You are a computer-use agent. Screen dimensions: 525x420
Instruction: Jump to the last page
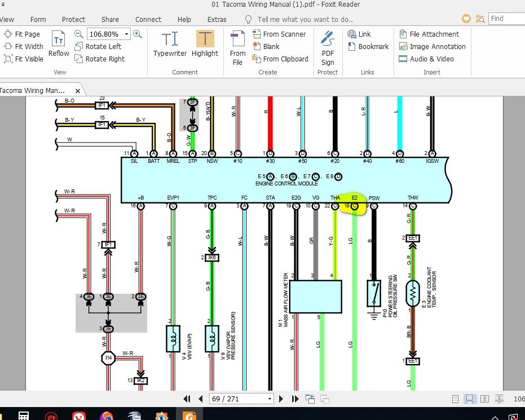[x=295, y=399]
